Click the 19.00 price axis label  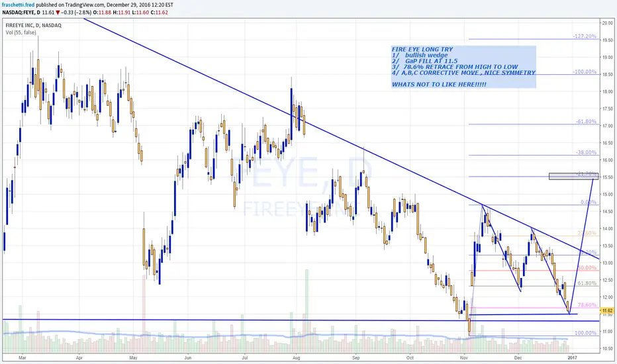tap(608, 58)
